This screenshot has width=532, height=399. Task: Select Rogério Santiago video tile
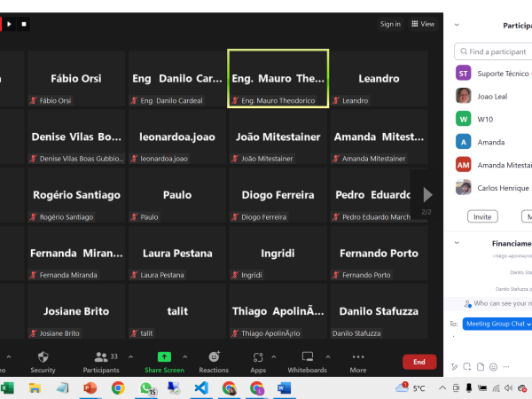[x=76, y=195]
